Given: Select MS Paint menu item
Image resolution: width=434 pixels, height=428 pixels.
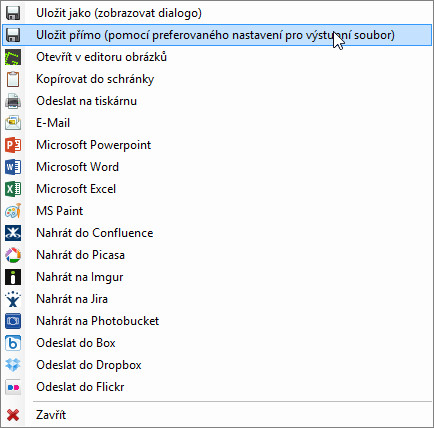Looking at the screenshot, I should point(217,211).
